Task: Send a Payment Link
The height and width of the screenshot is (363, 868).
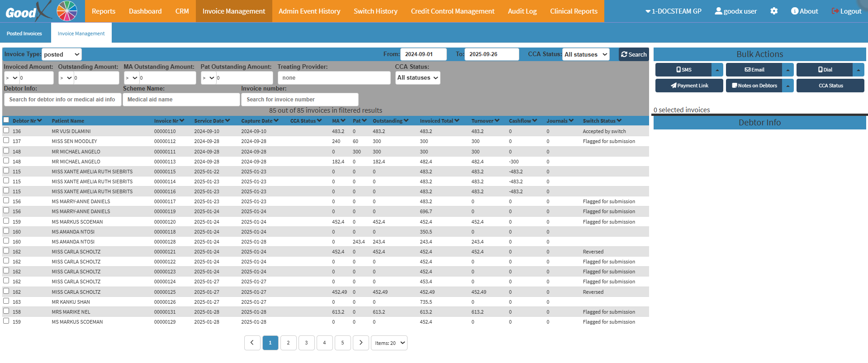Action: (x=689, y=86)
